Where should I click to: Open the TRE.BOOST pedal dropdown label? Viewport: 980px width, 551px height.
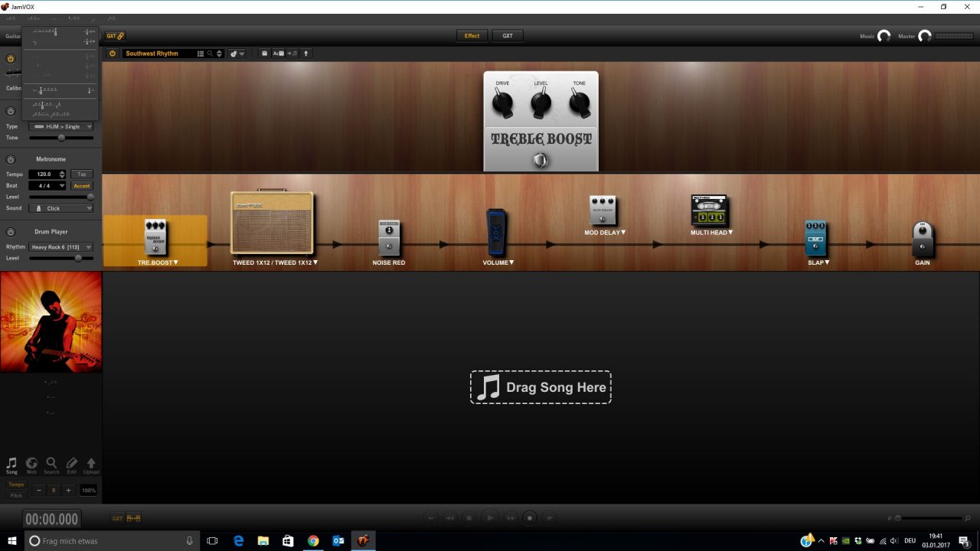pos(158,262)
